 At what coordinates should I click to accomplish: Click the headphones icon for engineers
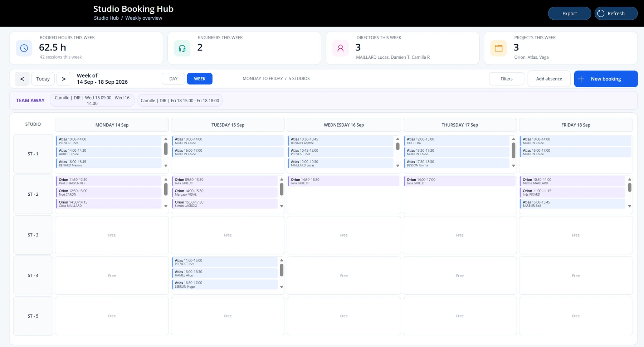pyautogui.click(x=182, y=48)
